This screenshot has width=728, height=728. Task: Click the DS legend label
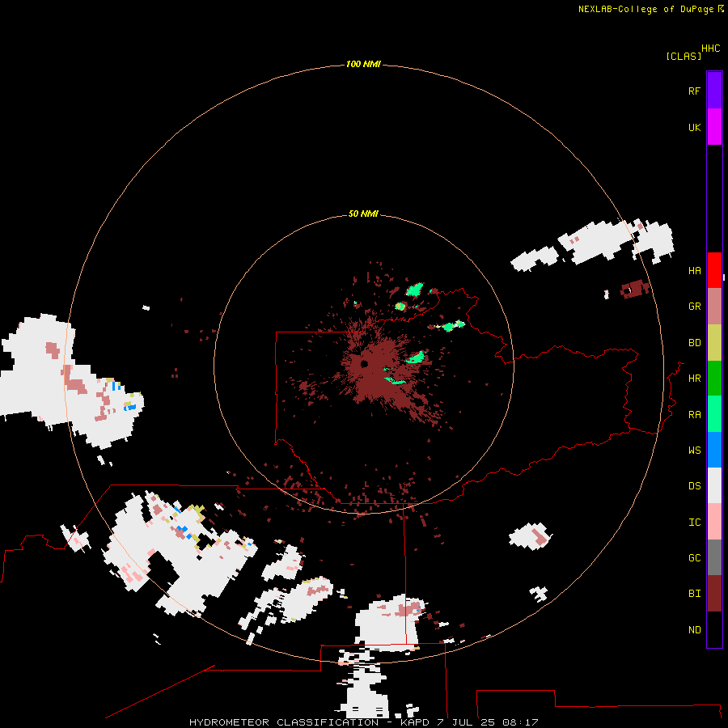(x=694, y=486)
